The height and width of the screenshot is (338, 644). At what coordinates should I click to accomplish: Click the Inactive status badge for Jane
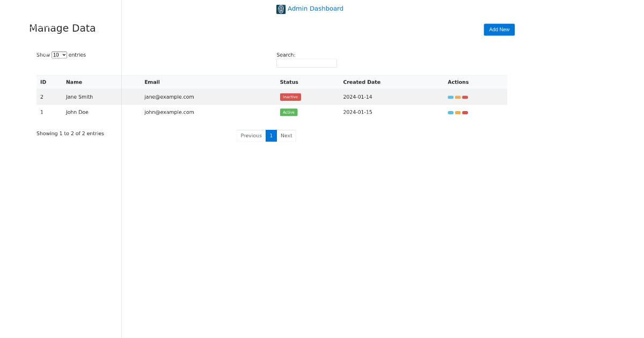(290, 97)
